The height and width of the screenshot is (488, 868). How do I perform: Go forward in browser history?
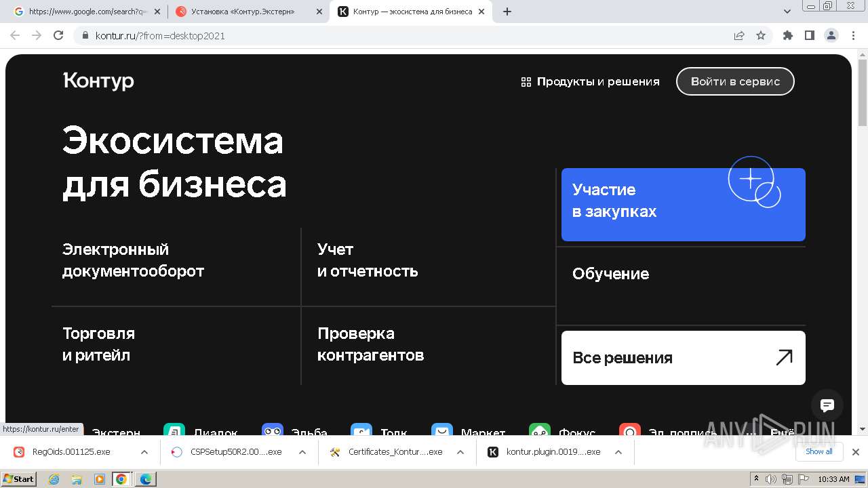click(37, 36)
